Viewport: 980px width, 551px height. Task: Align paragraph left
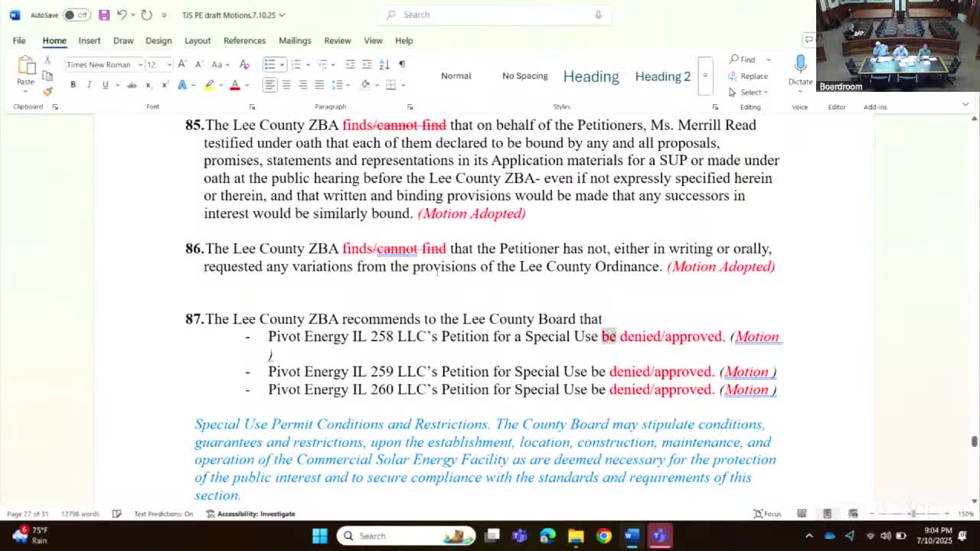point(269,85)
